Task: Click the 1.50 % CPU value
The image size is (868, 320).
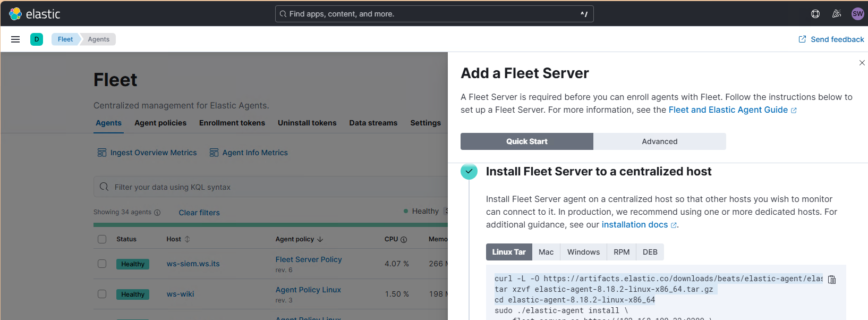Action: pos(397,294)
